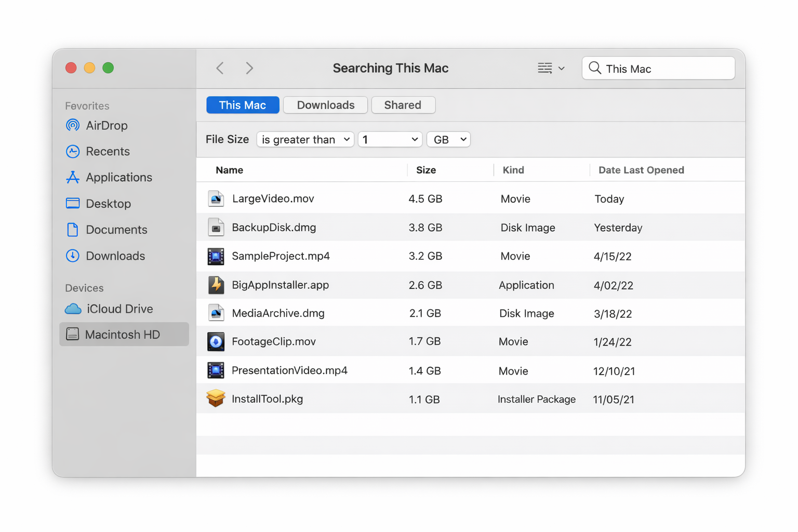
Task: Click the LargeVideo.mov file icon
Action: [216, 198]
